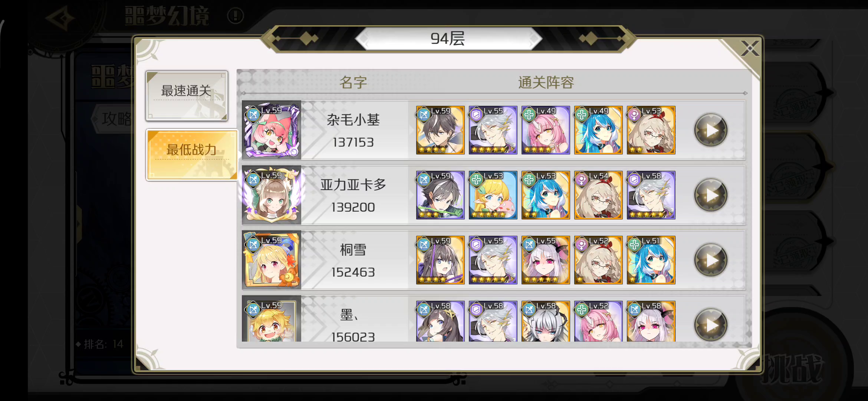The width and height of the screenshot is (868, 401).
Task: Switch to 最速通关 tab
Action: pos(187,95)
